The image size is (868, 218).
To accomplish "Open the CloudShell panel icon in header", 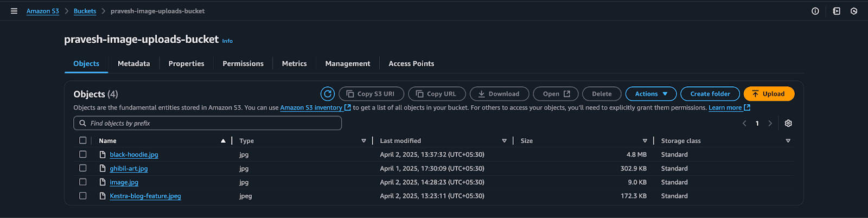I will [x=837, y=11].
